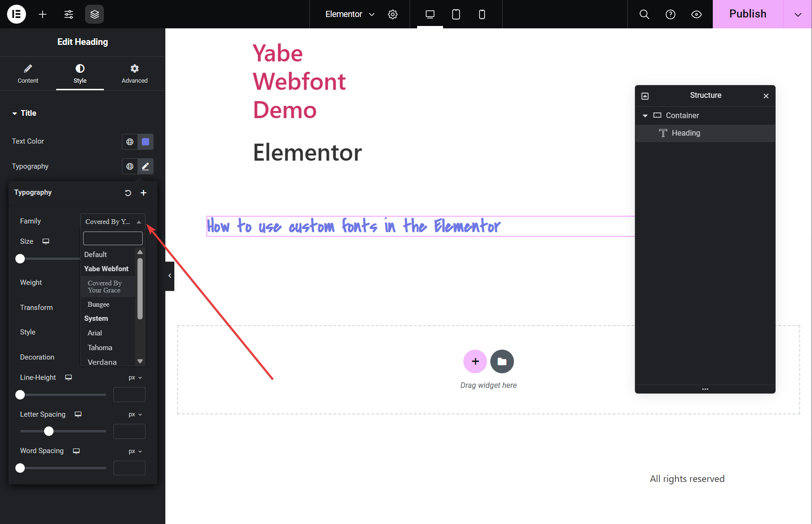Focus the font search field
This screenshot has height=524, width=812.
[113, 238]
